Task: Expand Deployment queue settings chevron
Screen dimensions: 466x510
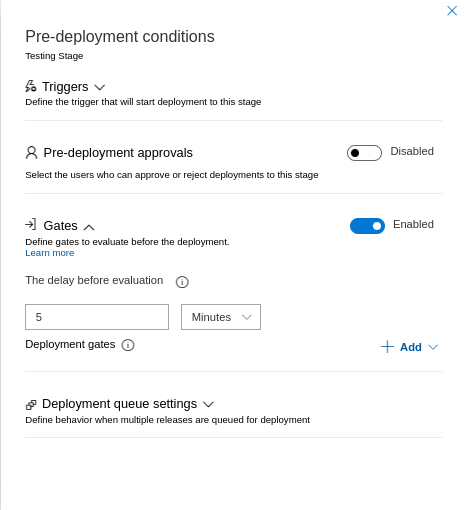Action: coord(208,405)
